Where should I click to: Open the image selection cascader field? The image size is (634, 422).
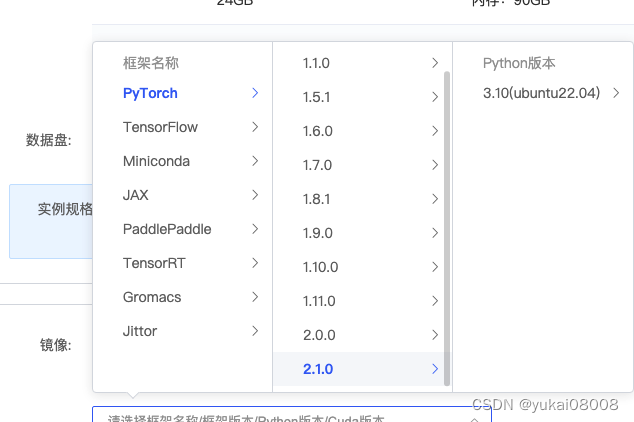click(x=292, y=414)
